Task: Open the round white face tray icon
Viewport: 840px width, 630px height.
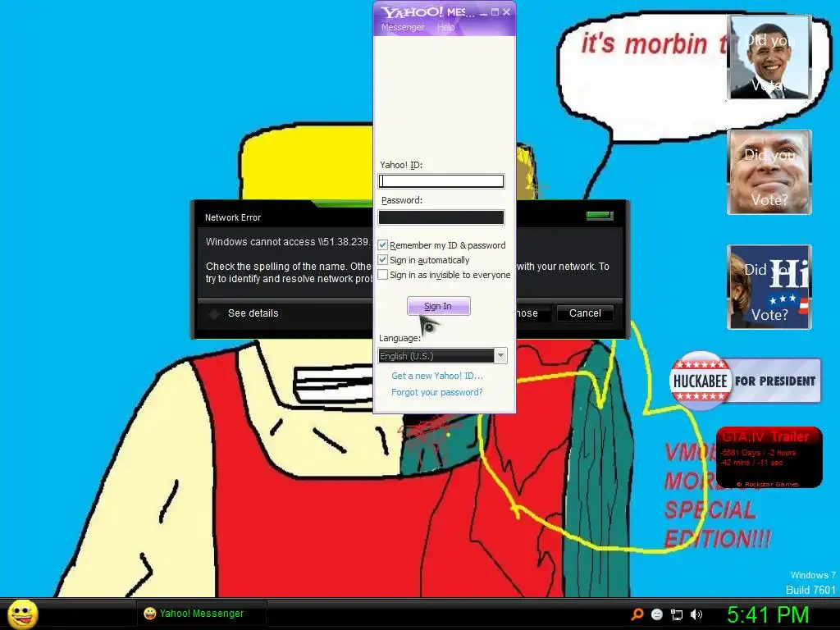Action: 657,614
